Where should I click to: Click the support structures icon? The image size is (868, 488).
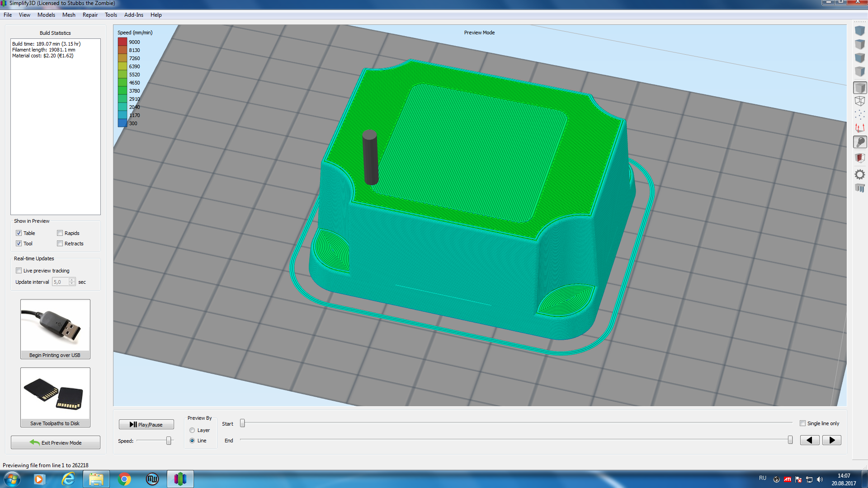click(859, 188)
